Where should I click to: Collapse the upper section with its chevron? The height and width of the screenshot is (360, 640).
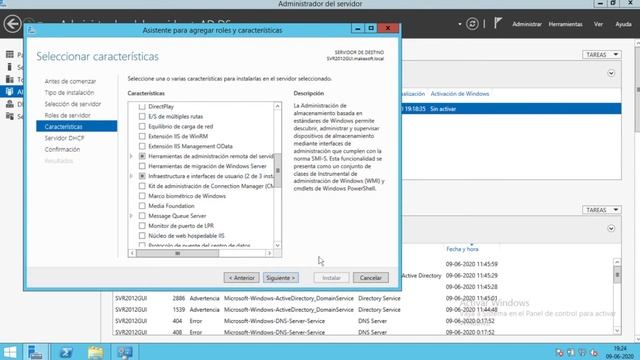pos(611,73)
